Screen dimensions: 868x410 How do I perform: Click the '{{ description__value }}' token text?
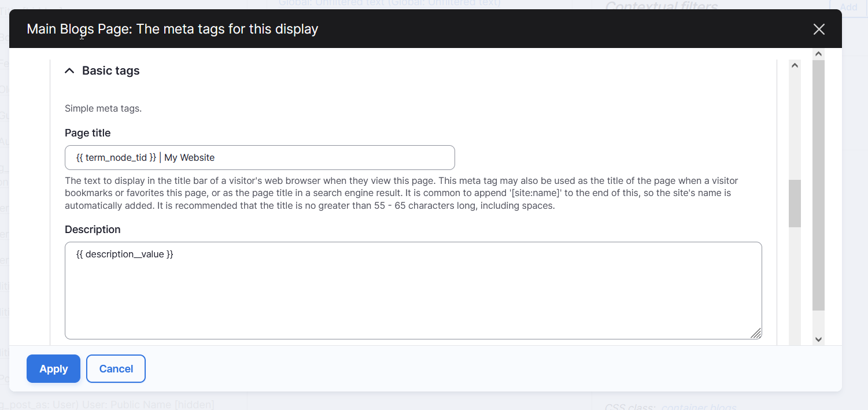coord(123,254)
